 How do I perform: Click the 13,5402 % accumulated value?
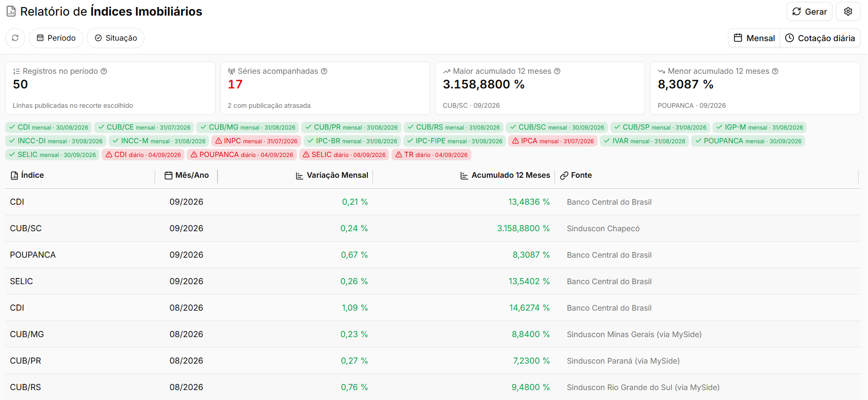[x=529, y=281]
